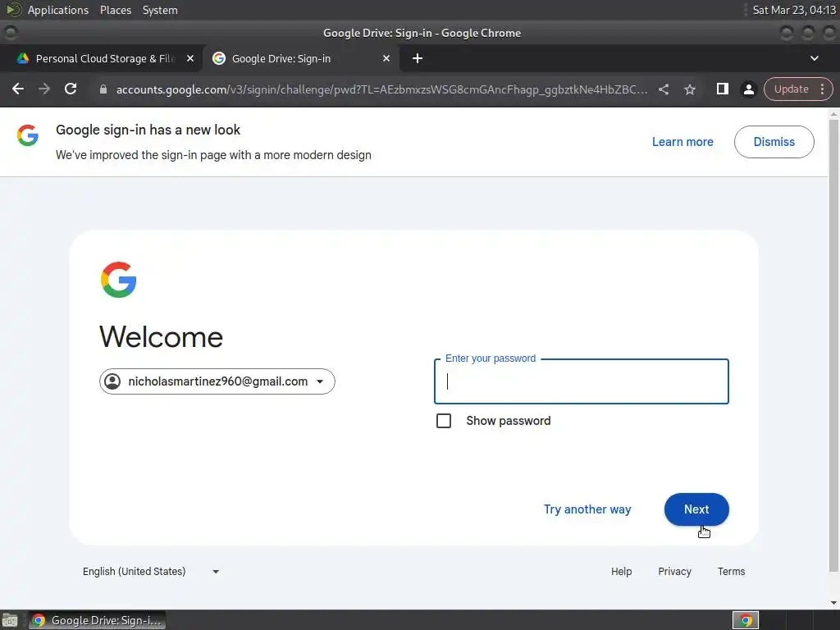Open Chrome profile avatar icon
This screenshot has height=630, width=840.
click(748, 89)
